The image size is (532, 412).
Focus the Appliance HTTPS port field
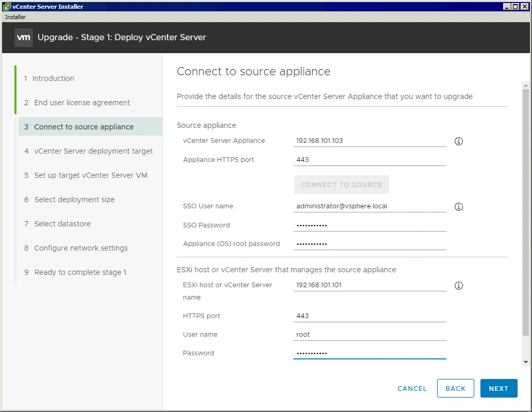coord(370,160)
